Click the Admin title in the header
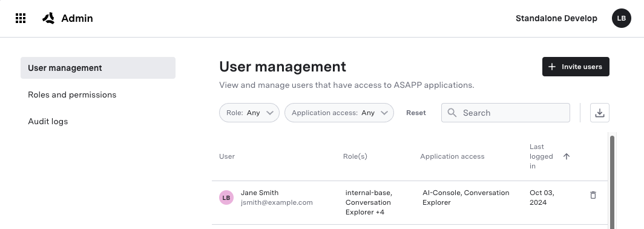The image size is (644, 229). [77, 18]
